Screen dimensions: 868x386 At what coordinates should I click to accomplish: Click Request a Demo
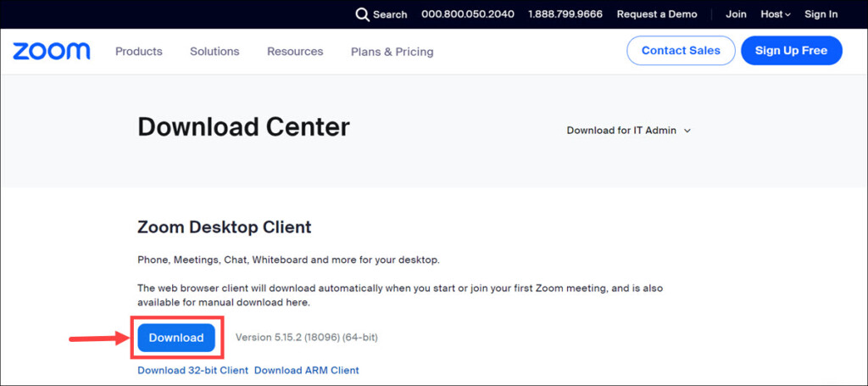tap(657, 14)
